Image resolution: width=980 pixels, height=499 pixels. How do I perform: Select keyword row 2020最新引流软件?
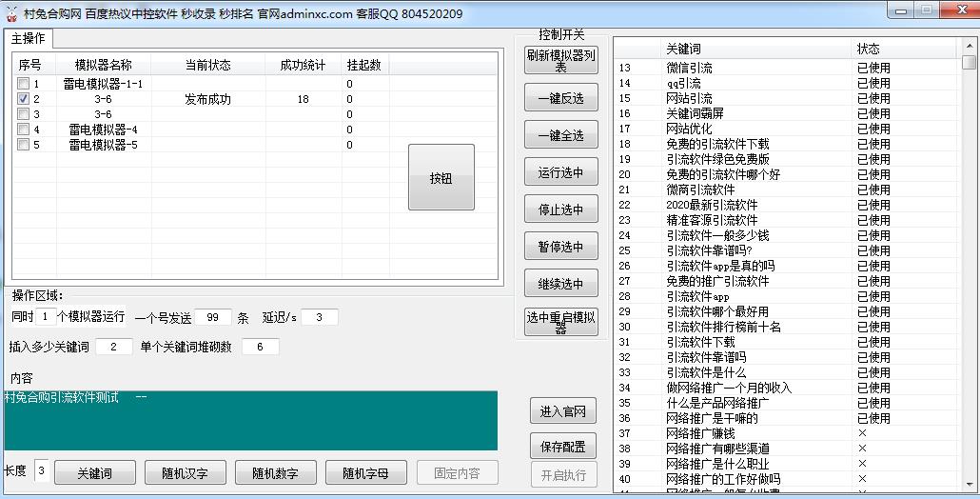(786, 205)
